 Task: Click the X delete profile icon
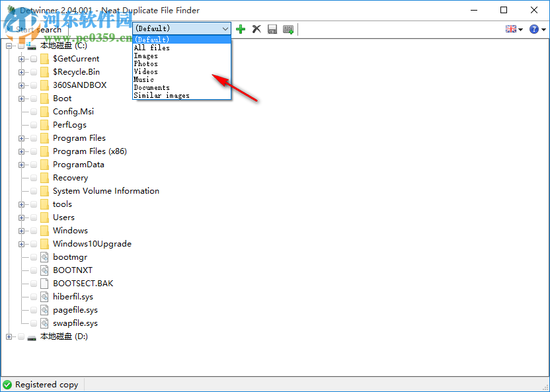[x=256, y=29]
